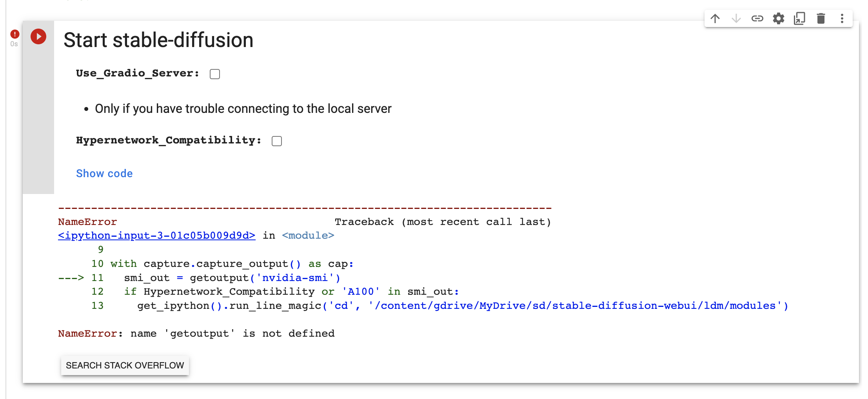Viewport: 868px width, 399px height.
Task: Reveal form source with Show code link
Action: click(104, 173)
